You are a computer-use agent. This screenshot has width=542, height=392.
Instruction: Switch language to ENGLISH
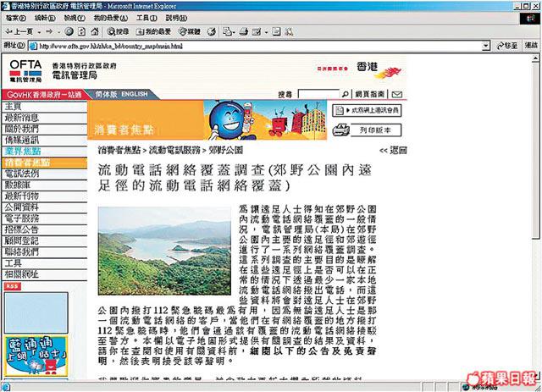pos(135,94)
